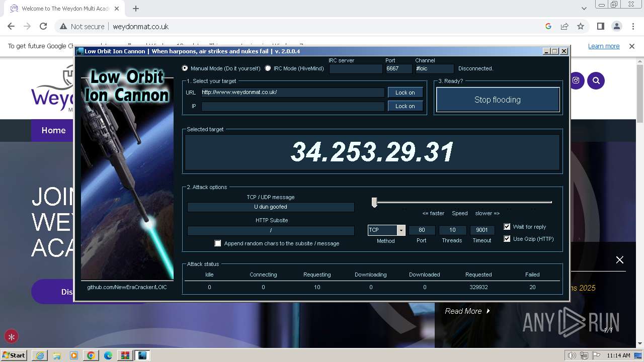The width and height of the screenshot is (644, 362).
Task: Open a new Chrome tab
Action: coord(135,8)
